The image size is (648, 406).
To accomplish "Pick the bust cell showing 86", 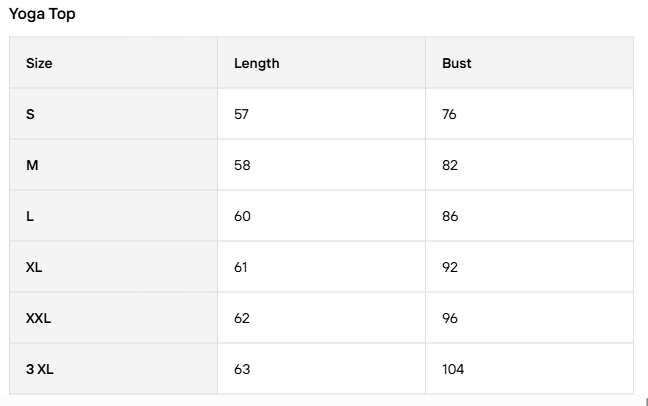I will (449, 216).
